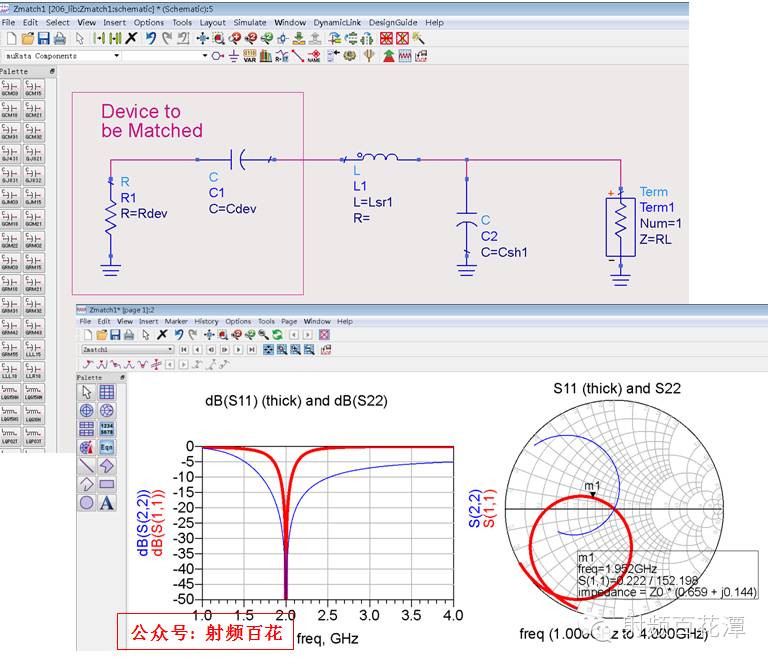Screen dimensions: 768x665
Task: Insert a ground symbol from schematic toolbar
Action: (234, 56)
